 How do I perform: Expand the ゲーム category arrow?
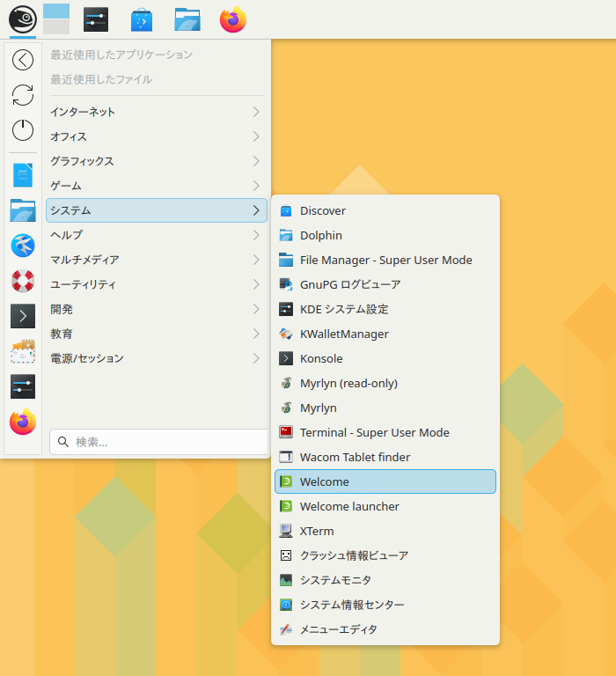coord(256,186)
